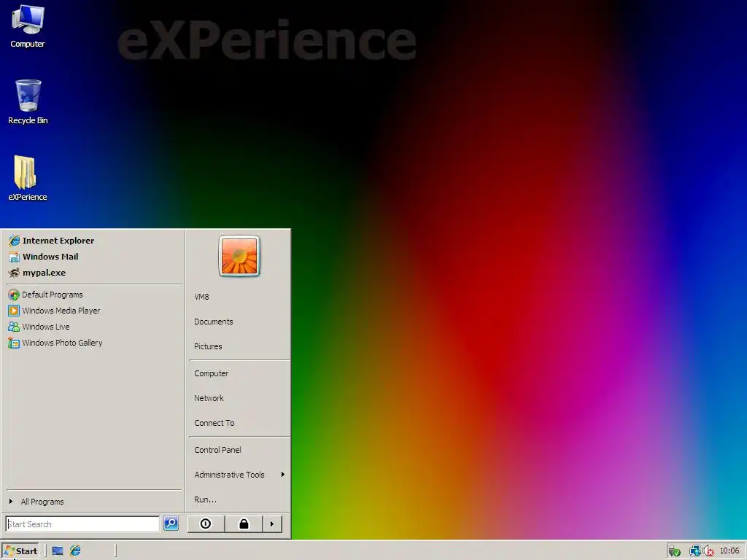
Task: Click Show Desktop in Quick Launch
Action: [x=58, y=551]
